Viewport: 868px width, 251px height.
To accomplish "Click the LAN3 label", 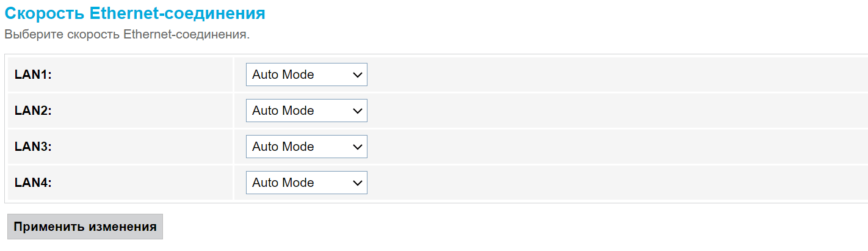I will pyautogui.click(x=33, y=147).
